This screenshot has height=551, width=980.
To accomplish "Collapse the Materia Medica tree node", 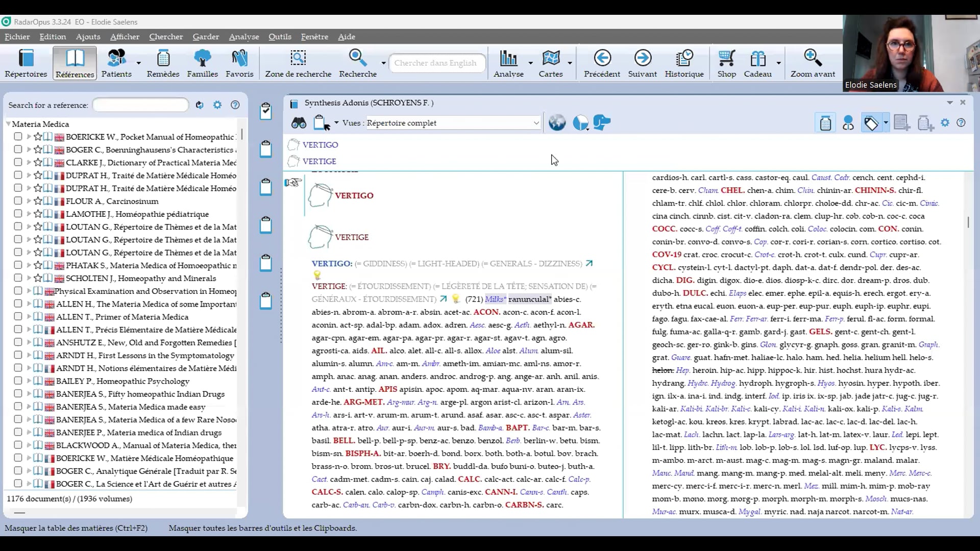I will [8, 124].
